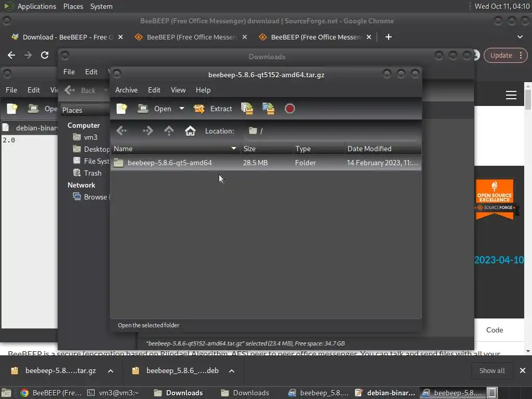The width and height of the screenshot is (532, 399).
Task: Add a folder to archive icon
Action: tap(269, 109)
